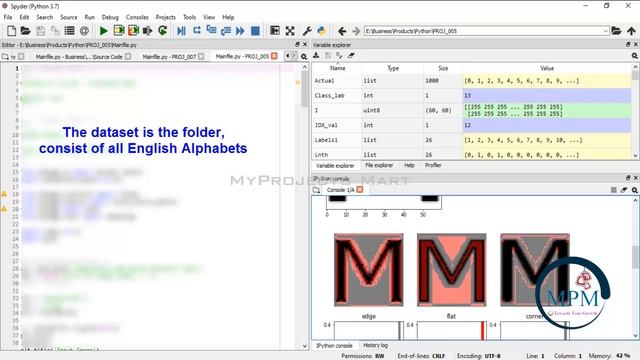The image size is (640, 360).
Task: Switch to File explorer tab
Action: coord(379,165)
